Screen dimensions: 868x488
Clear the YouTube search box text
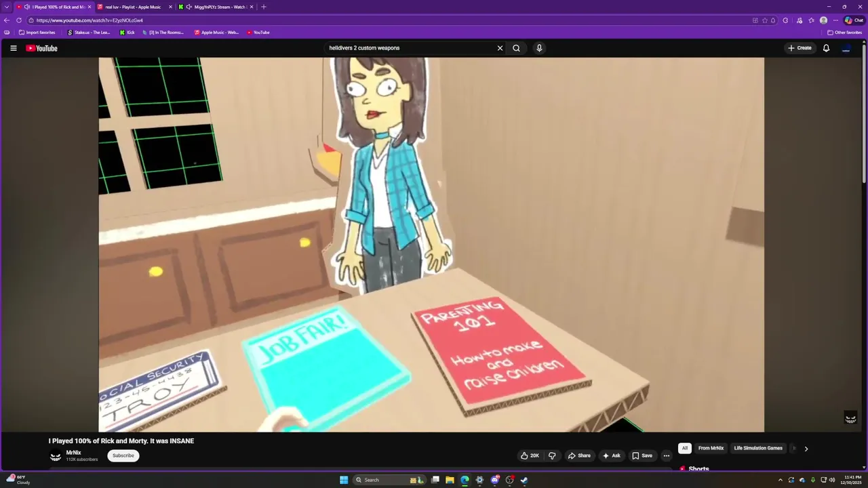tap(500, 48)
